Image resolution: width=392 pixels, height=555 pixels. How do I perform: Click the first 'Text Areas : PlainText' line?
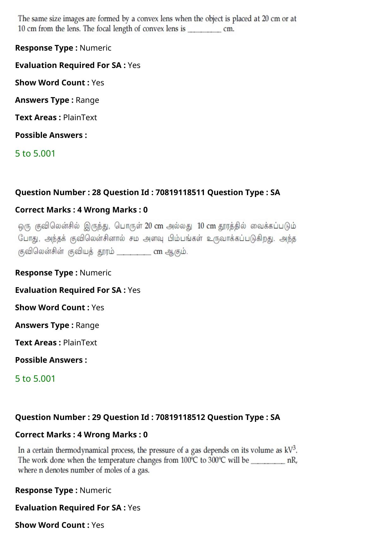click(56, 117)
